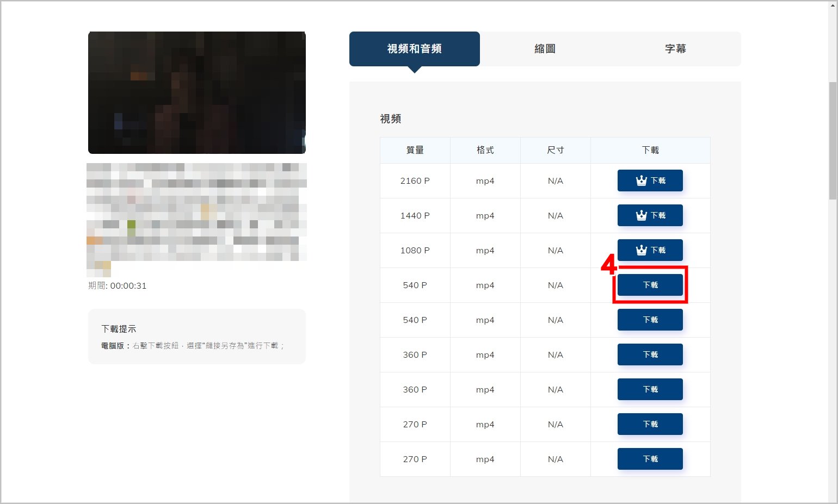Select the "2160 P" quality cell
This screenshot has width=838, height=504.
(x=415, y=181)
